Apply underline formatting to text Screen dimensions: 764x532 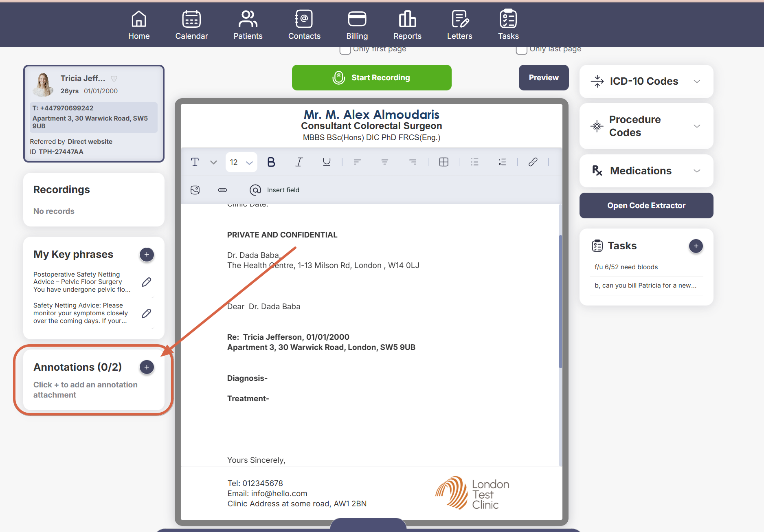click(326, 162)
